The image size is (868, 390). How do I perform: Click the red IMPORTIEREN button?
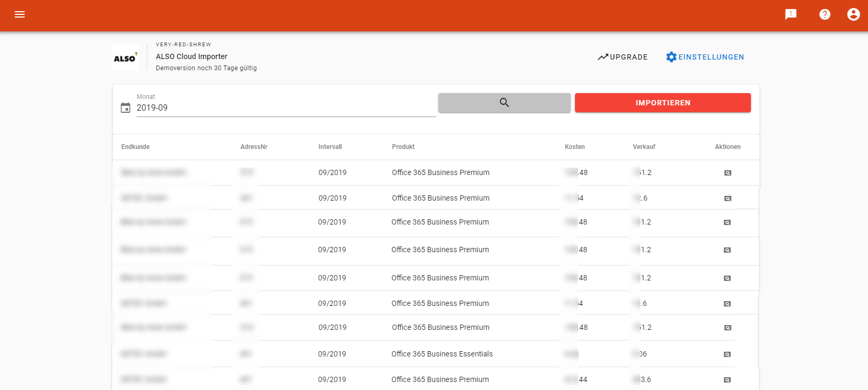click(x=663, y=103)
